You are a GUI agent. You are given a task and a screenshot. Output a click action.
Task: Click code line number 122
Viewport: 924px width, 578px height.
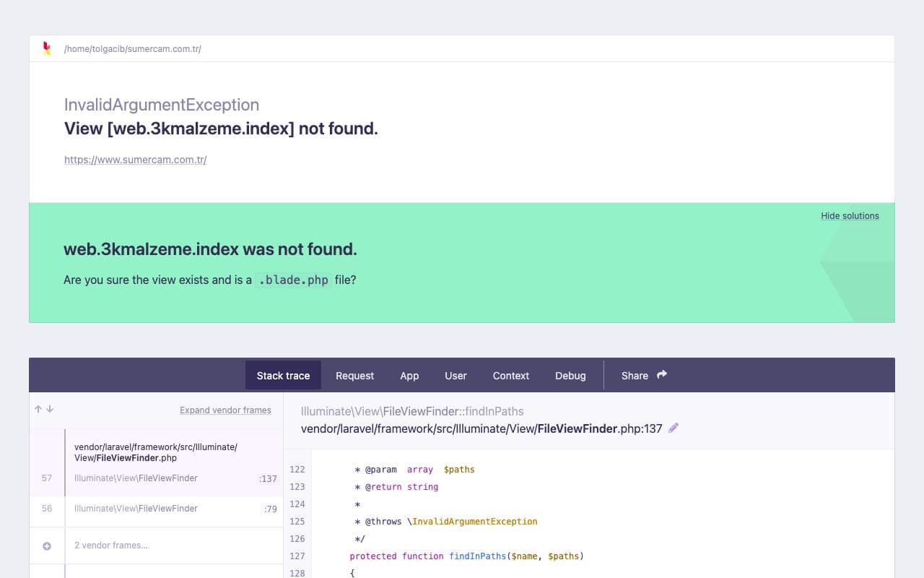pos(297,470)
